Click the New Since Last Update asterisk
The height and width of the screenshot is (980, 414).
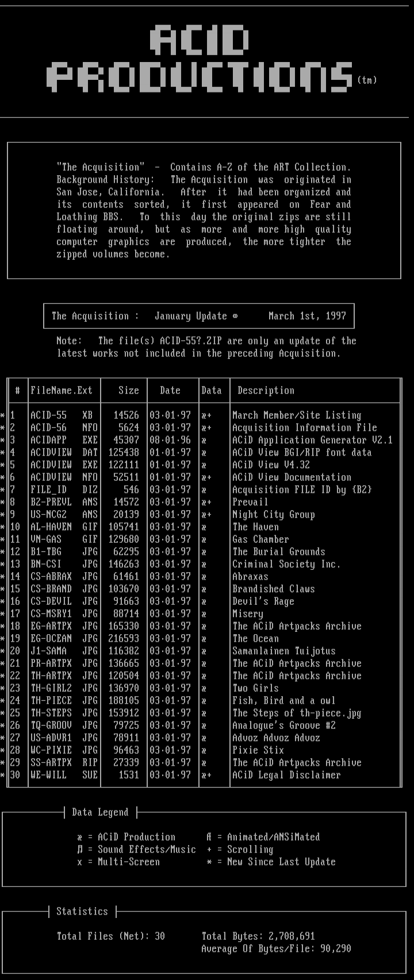pyautogui.click(x=209, y=862)
